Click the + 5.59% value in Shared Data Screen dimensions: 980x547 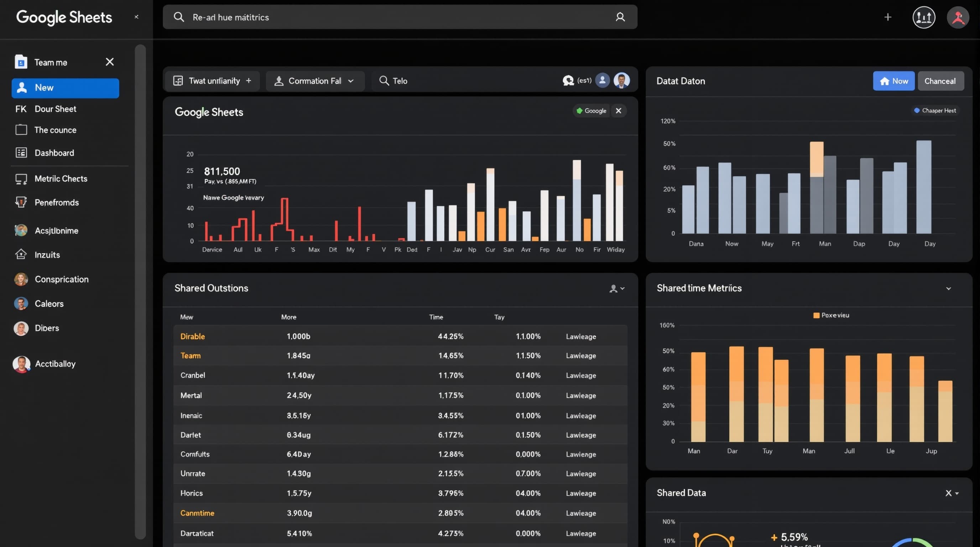pyautogui.click(x=789, y=537)
